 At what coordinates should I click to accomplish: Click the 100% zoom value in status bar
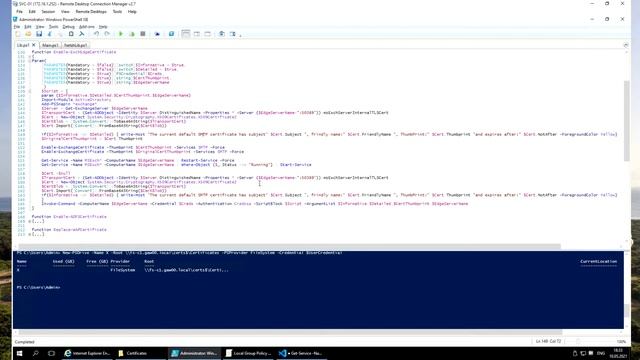coord(621,341)
